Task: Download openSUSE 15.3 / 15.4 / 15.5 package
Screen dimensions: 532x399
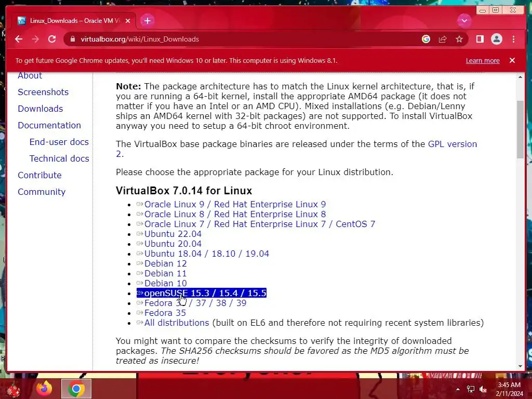Action: pos(205,293)
